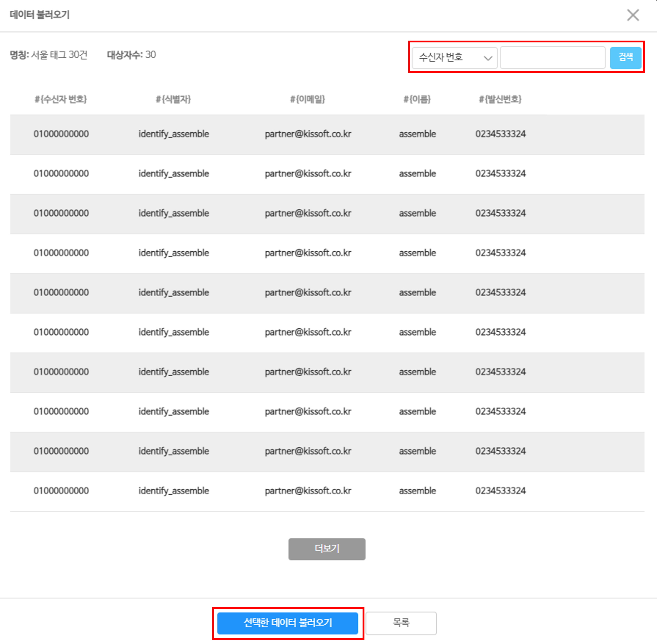
Task: Click the last row's sender number 0234533324
Action: click(500, 491)
